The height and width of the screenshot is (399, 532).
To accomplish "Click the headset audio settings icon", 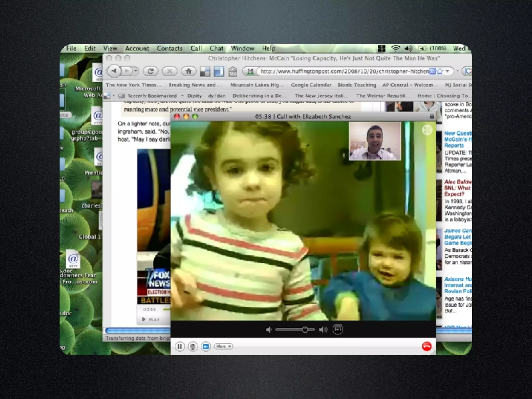I will [x=337, y=329].
